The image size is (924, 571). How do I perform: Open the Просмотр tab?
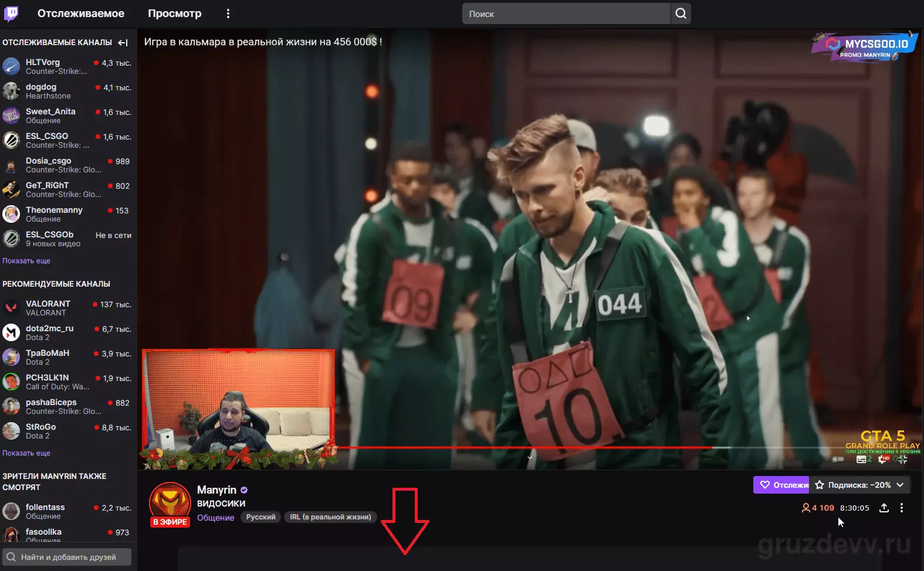pos(175,13)
